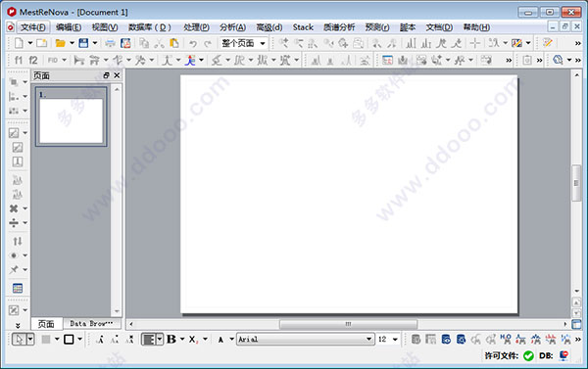This screenshot has height=369, width=588.
Task: Expand the database search icon dropdown arrow
Action: coord(569,60)
